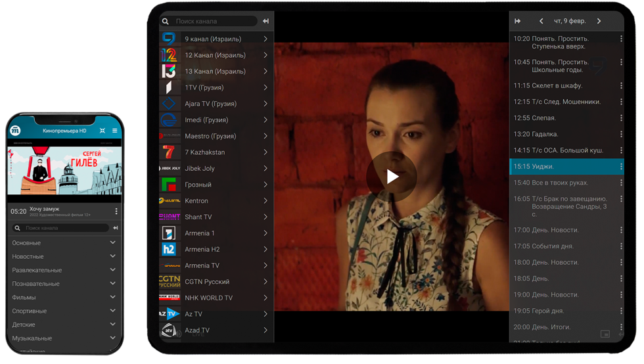Expand the Детские channel category
644x364 pixels.
pyautogui.click(x=112, y=325)
